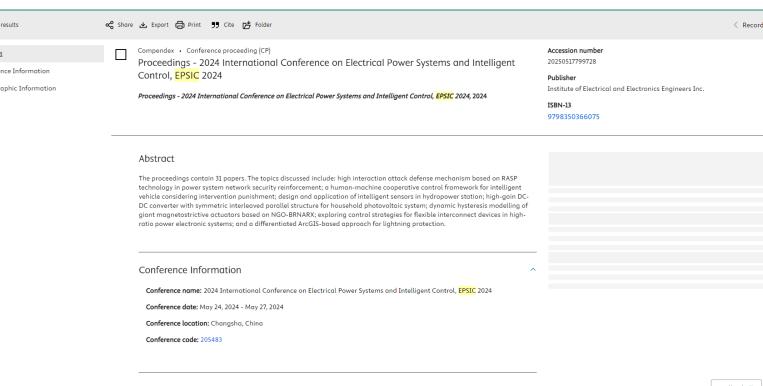
Task: Click the Share icon in toolbar
Action: click(109, 25)
